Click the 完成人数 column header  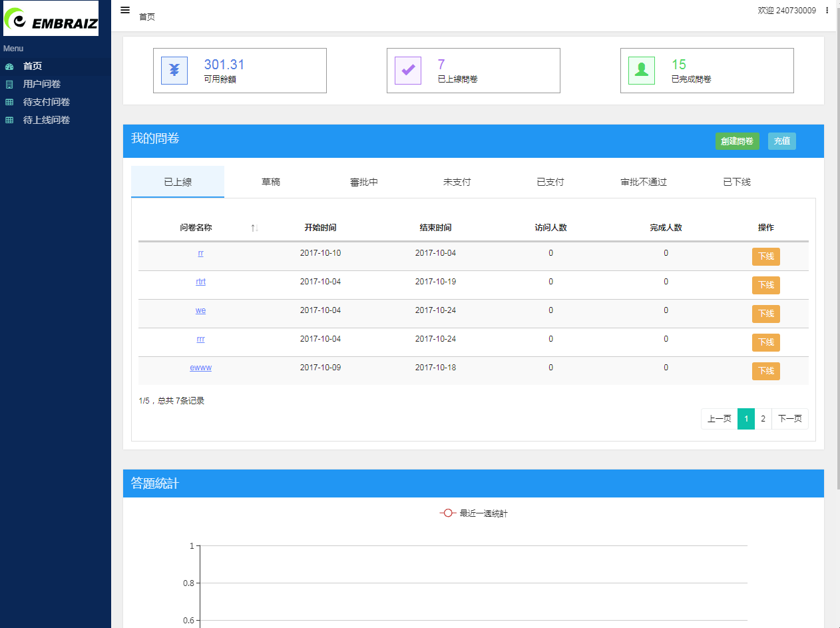pos(666,228)
